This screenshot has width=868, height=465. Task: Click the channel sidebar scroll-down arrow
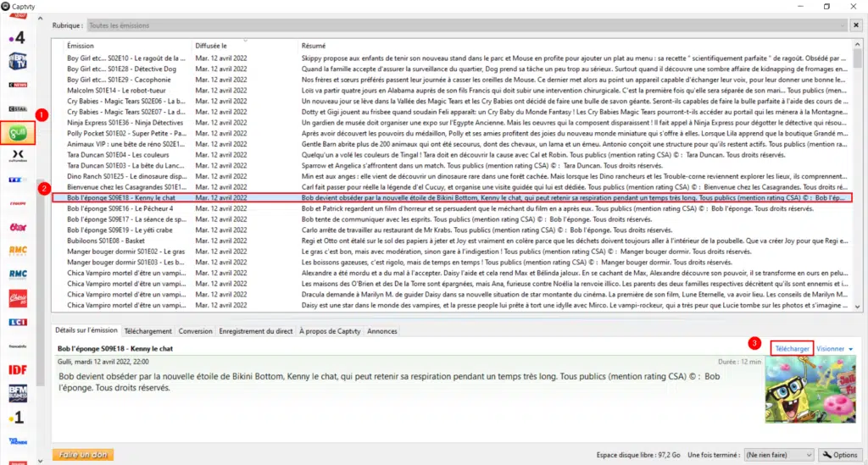pos(40,461)
